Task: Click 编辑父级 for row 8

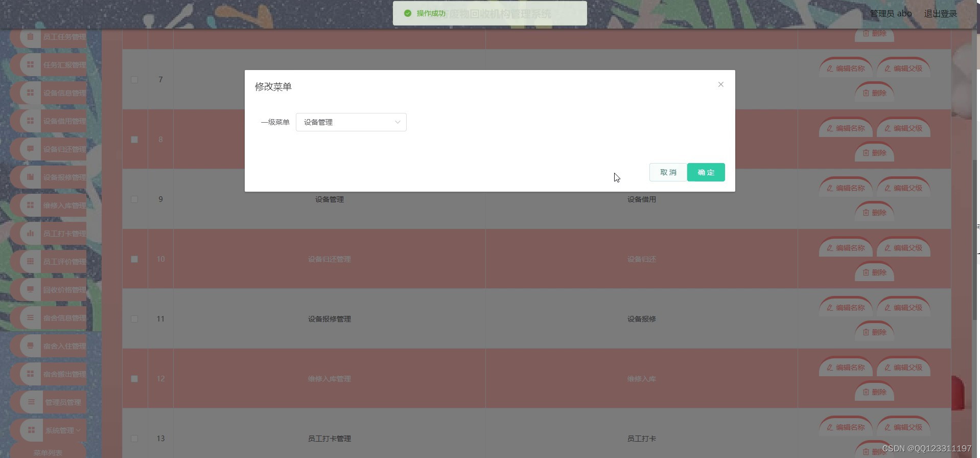Action: (x=903, y=128)
